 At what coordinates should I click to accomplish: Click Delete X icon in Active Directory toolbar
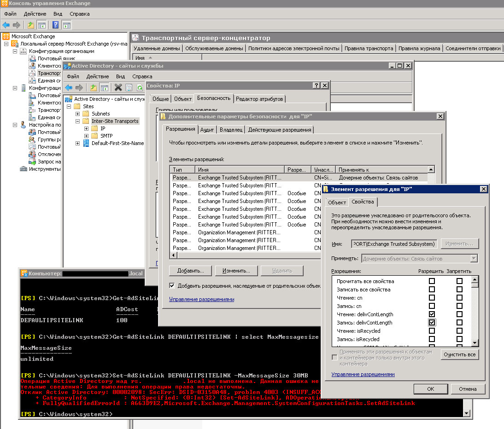click(x=118, y=87)
